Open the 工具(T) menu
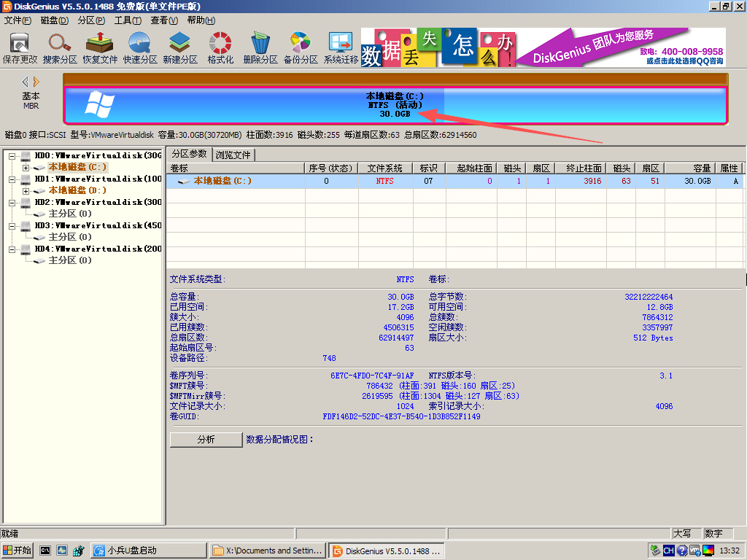The height and width of the screenshot is (560, 747). coord(128,20)
